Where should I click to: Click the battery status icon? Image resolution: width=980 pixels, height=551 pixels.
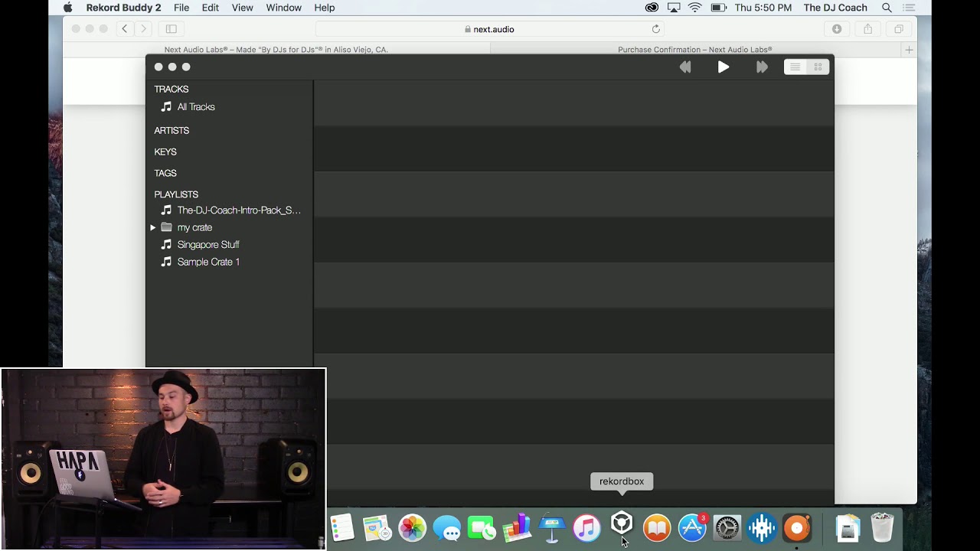point(718,8)
